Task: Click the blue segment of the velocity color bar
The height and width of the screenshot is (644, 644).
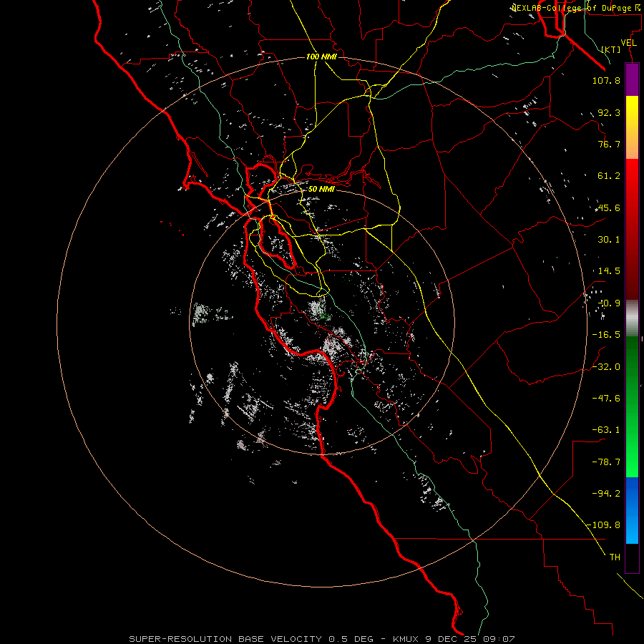Action: (x=632, y=510)
